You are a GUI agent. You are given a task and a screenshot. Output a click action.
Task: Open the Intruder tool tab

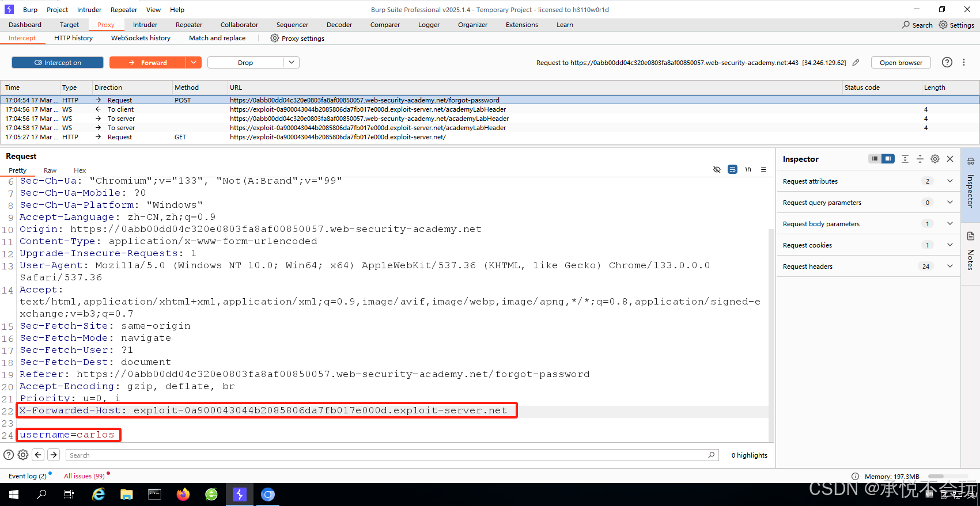145,25
